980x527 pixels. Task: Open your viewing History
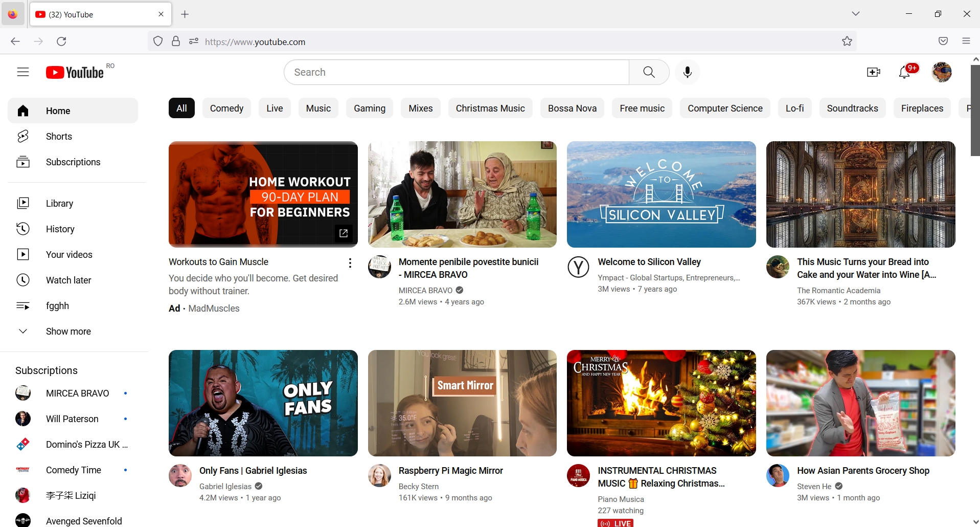[x=60, y=229]
